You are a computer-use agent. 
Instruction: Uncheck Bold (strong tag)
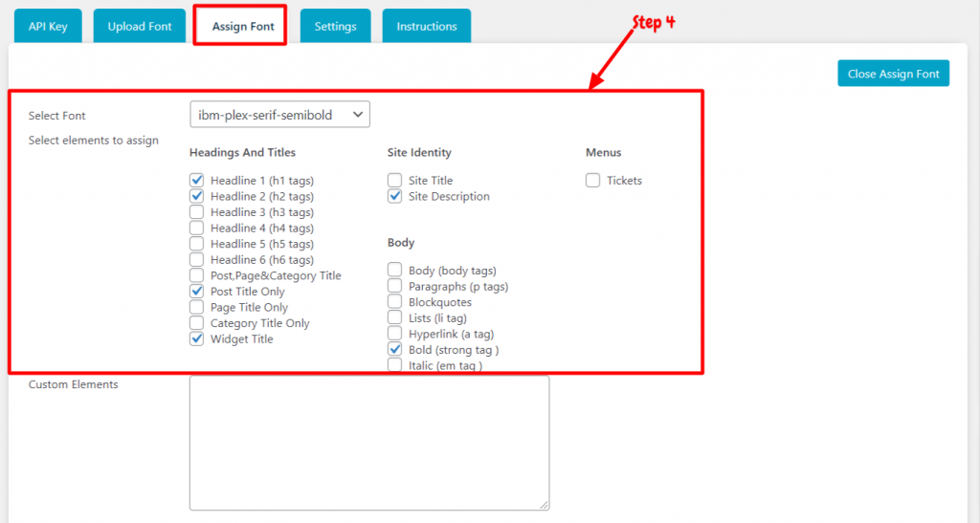click(x=394, y=350)
